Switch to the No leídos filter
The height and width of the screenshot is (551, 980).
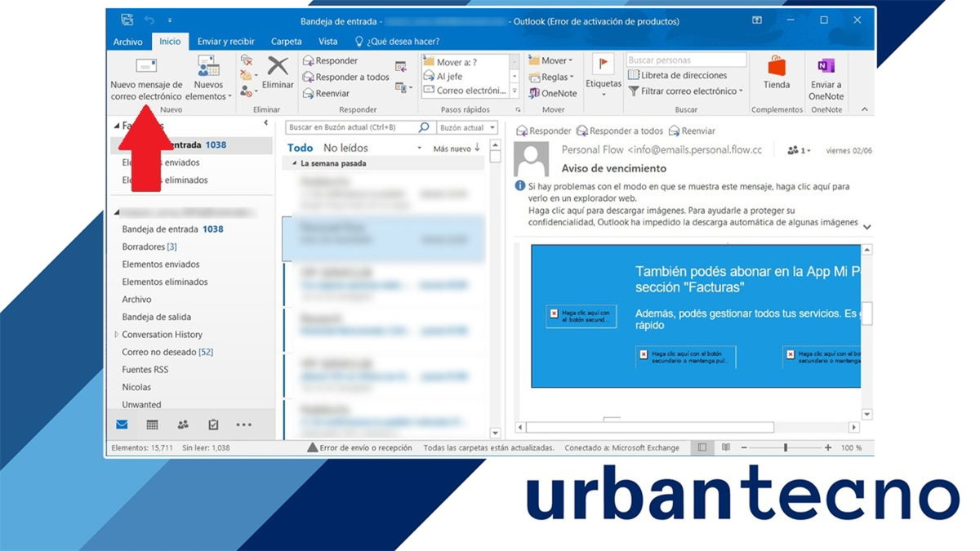[346, 148]
